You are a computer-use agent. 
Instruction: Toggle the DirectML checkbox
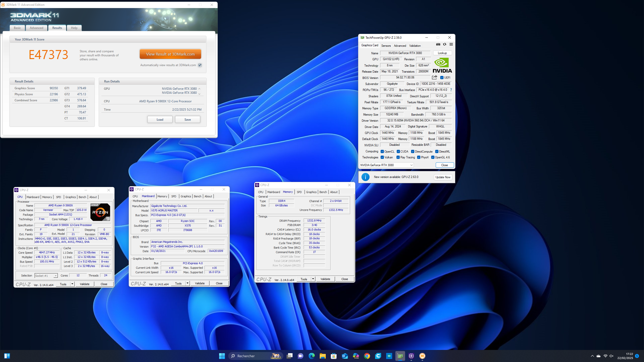coord(437,152)
